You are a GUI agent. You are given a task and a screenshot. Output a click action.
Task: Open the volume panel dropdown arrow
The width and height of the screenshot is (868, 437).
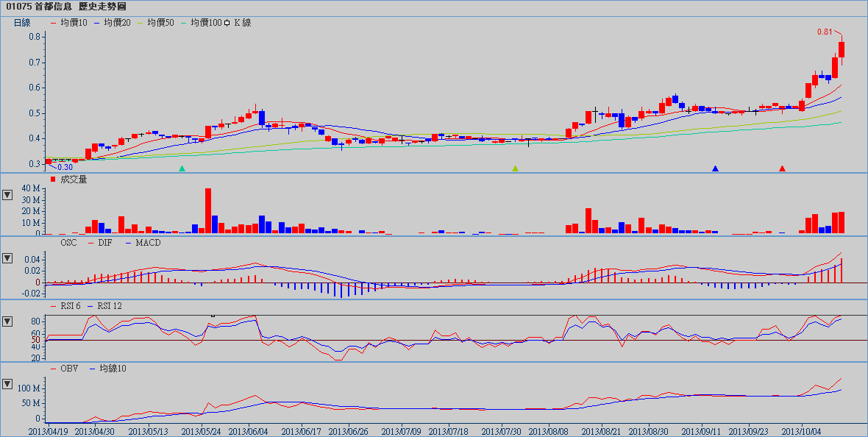pyautogui.click(x=7, y=195)
